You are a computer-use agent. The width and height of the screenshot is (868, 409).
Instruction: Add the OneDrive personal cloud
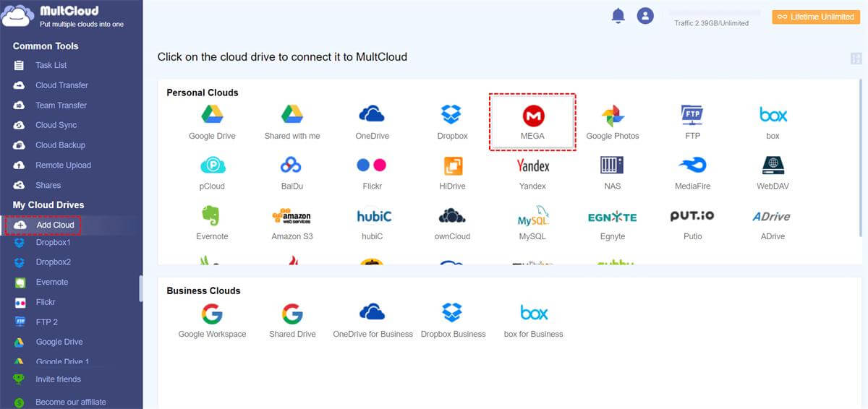[372, 121]
